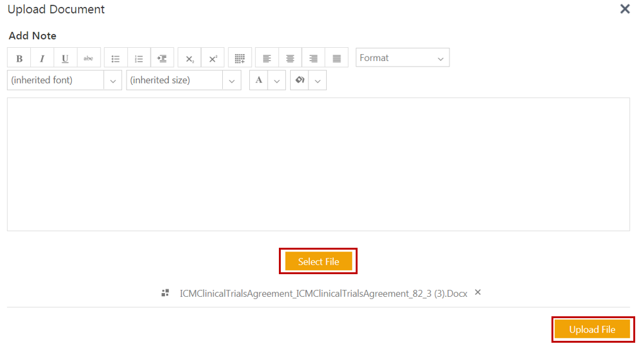
Task: Expand the inherited font dropdown
Action: point(113,80)
